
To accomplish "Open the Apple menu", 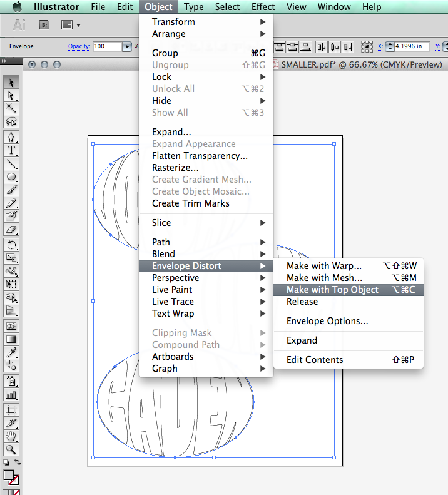I will point(18,7).
